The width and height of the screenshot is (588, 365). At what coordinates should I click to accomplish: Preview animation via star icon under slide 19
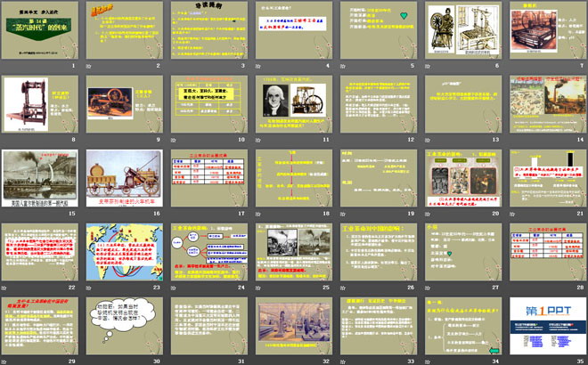pyautogui.click(x=343, y=214)
